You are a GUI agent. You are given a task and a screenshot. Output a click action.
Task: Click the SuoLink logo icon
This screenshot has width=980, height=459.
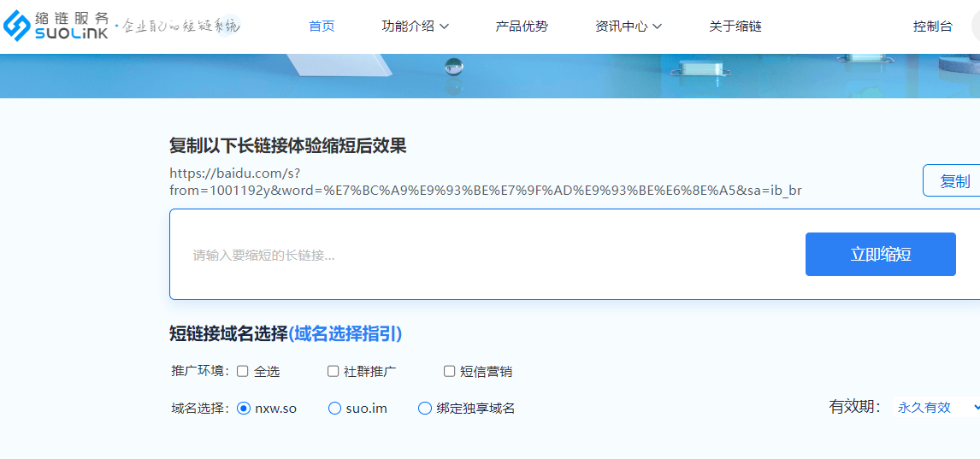tap(17, 26)
